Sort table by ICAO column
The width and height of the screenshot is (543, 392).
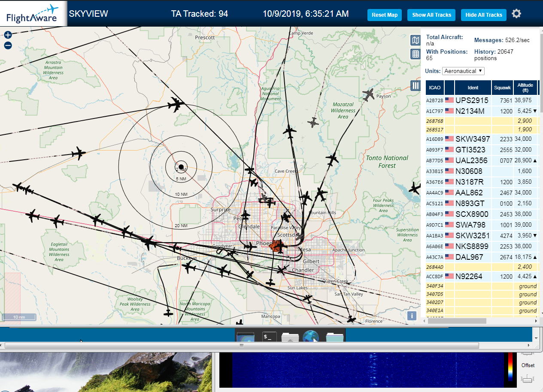click(x=435, y=88)
